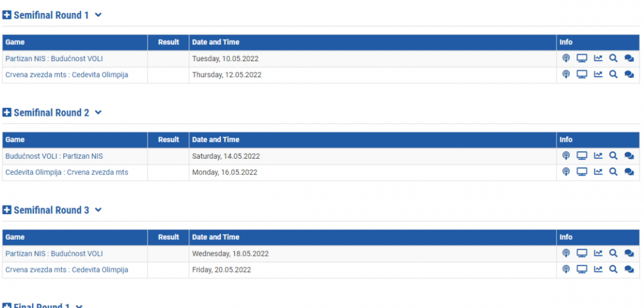Click TV monitor icon for Thursday 12.05.2022 game
644x308 pixels.
[x=582, y=75]
